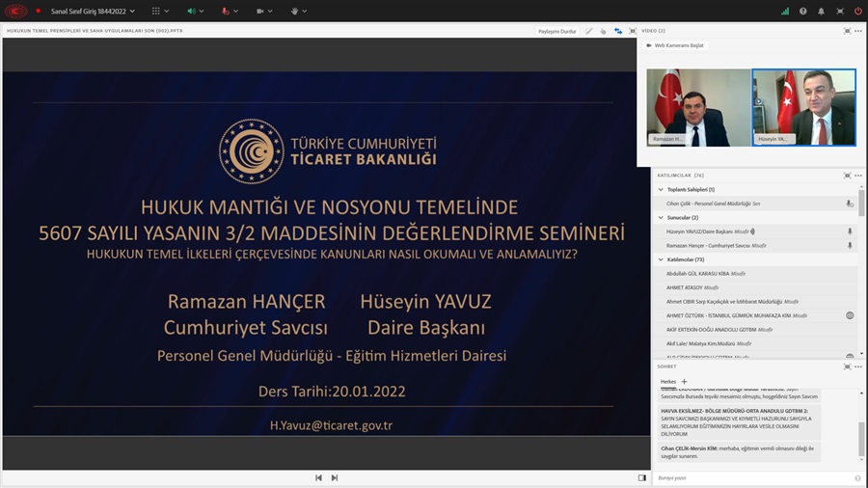Viewport: 868px width, 488px height.
Task: Select Abdullah GÜL KARASU KİBA attendee
Action: [x=756, y=273]
